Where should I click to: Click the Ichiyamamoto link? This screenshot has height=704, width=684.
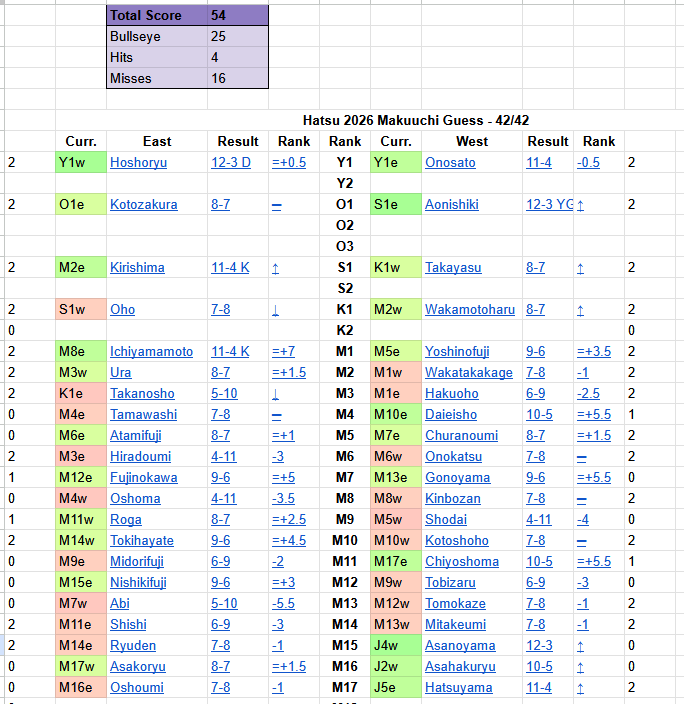tap(151, 351)
